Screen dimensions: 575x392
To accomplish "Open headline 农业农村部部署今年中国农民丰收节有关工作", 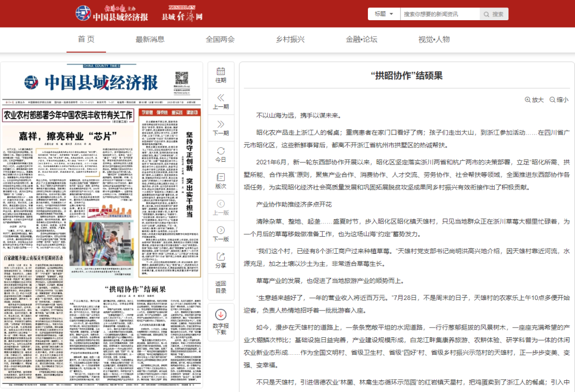I will coord(68,115).
